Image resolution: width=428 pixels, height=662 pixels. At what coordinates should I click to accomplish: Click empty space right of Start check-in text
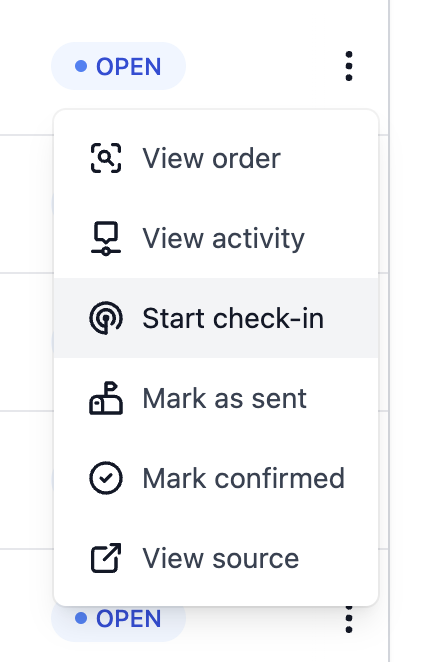click(x=350, y=318)
